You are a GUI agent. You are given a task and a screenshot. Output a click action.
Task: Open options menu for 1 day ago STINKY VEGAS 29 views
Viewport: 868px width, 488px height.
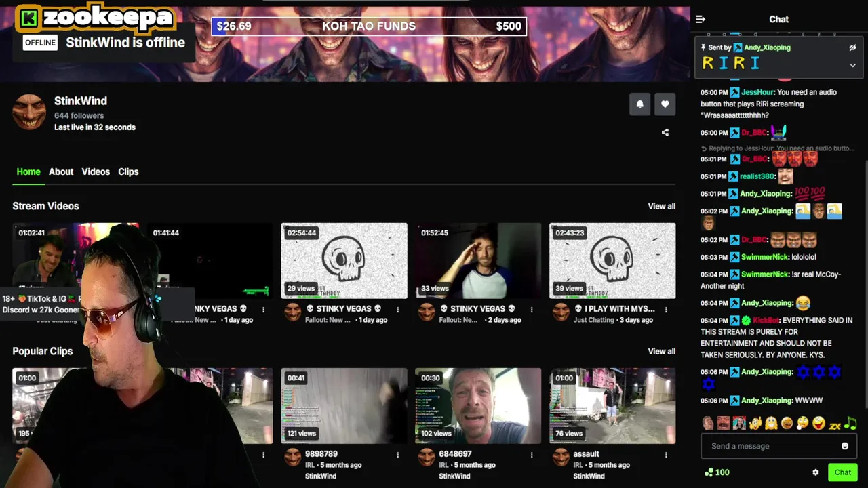coord(398,310)
